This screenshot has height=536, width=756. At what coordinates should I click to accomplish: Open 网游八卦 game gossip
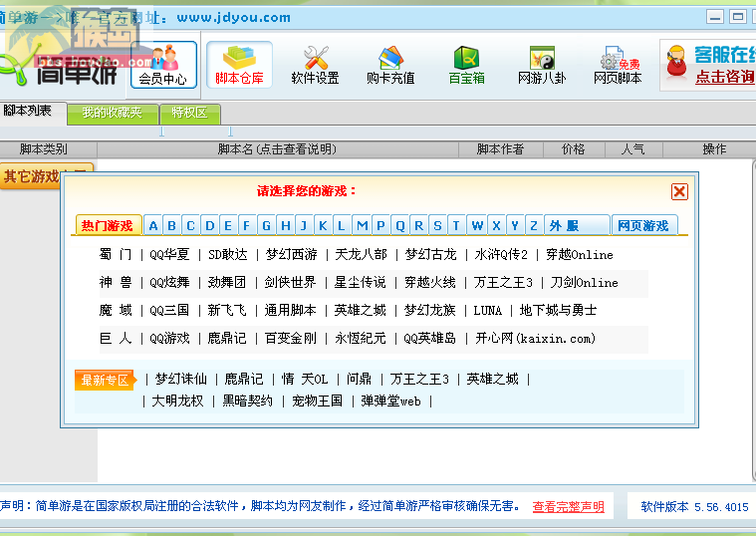coord(542,65)
